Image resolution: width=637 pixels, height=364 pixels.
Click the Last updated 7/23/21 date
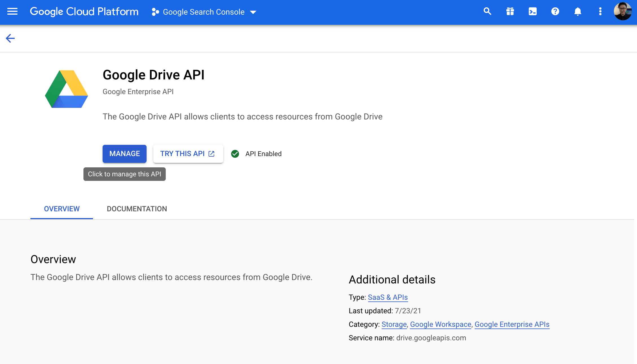coord(408,311)
